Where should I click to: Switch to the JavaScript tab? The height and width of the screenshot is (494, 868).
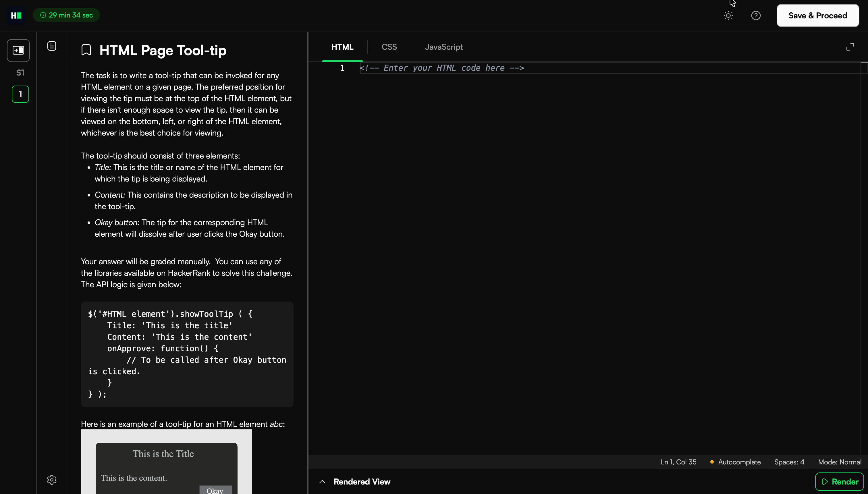[x=443, y=47]
